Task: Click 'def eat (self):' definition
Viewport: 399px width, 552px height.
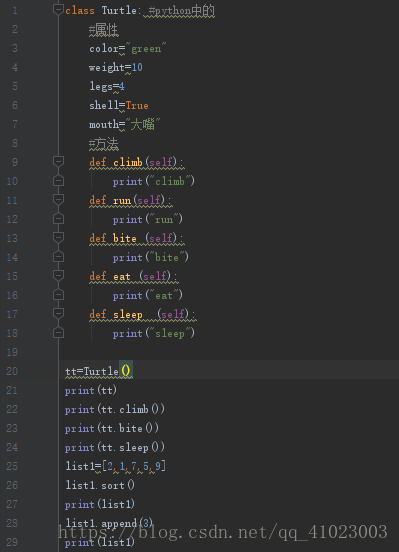Action: coord(134,276)
